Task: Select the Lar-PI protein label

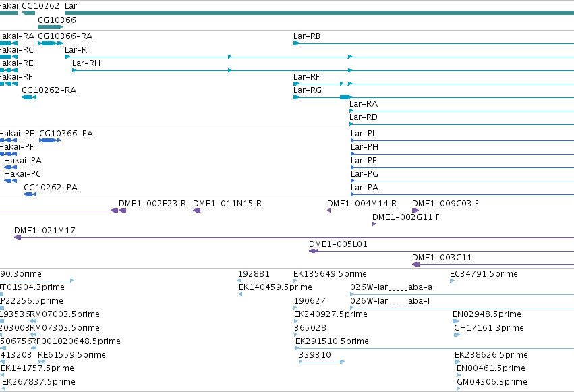Action: pos(362,134)
